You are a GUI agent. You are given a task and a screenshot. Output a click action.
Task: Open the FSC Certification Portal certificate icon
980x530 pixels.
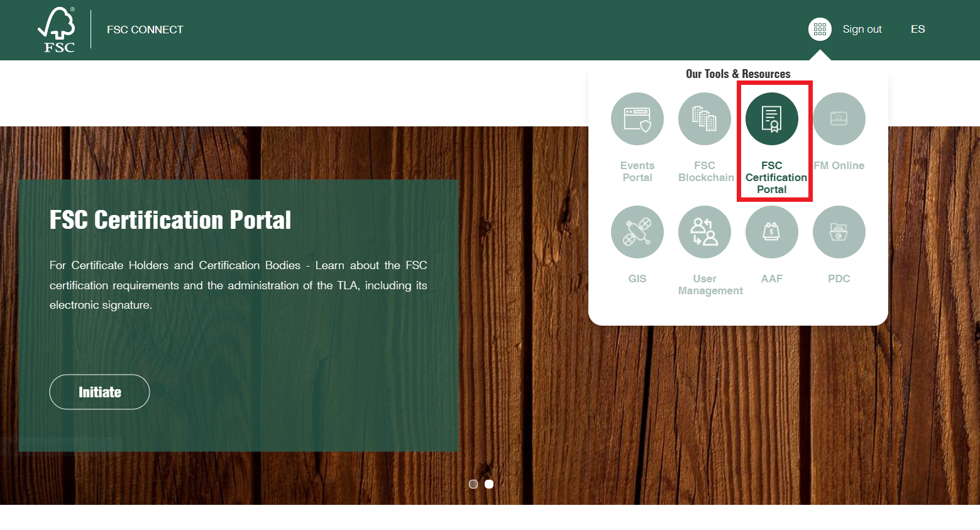pos(771,119)
